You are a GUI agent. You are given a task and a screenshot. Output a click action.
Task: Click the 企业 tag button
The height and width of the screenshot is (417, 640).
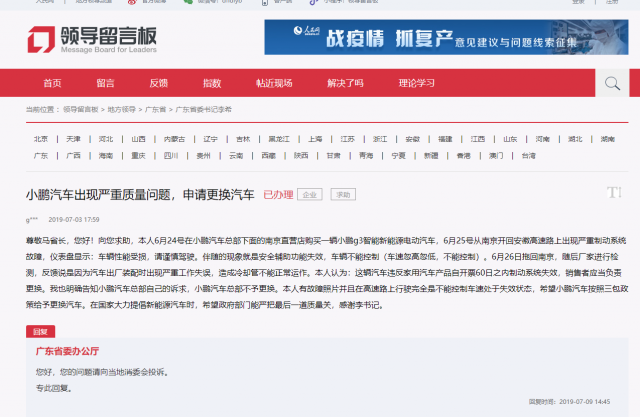pos(310,195)
